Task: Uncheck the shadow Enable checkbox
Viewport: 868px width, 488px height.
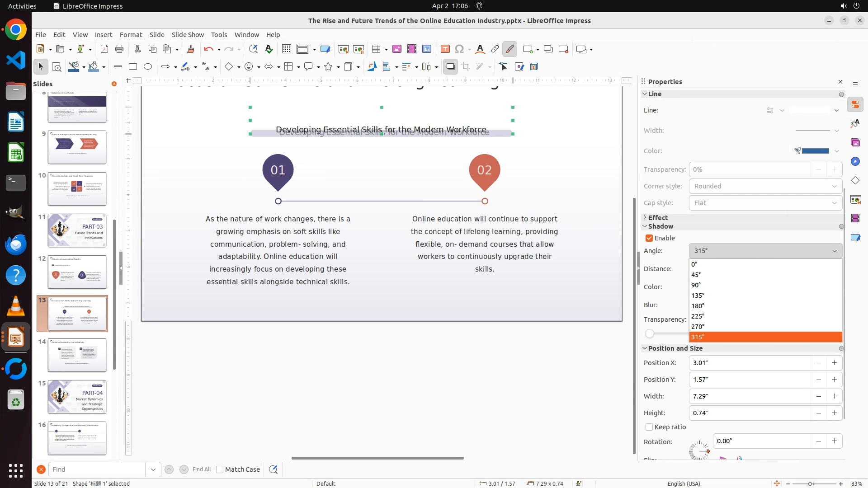Action: (649, 238)
